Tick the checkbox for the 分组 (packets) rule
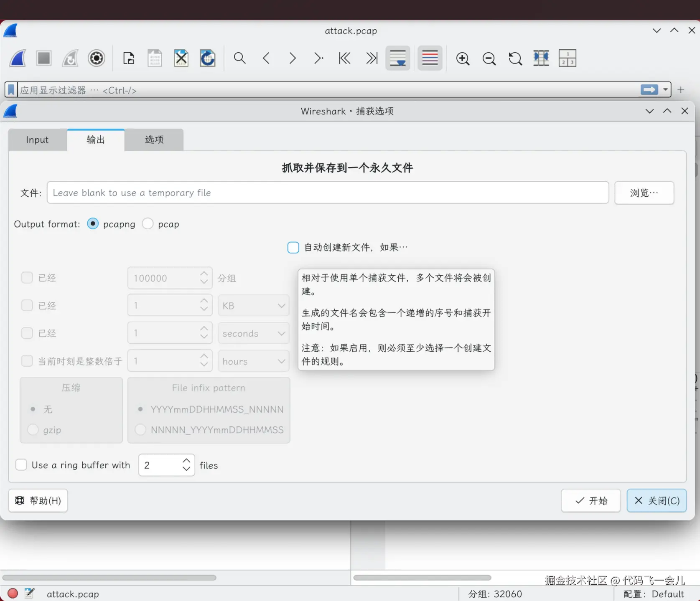The width and height of the screenshot is (700, 601). (27, 278)
